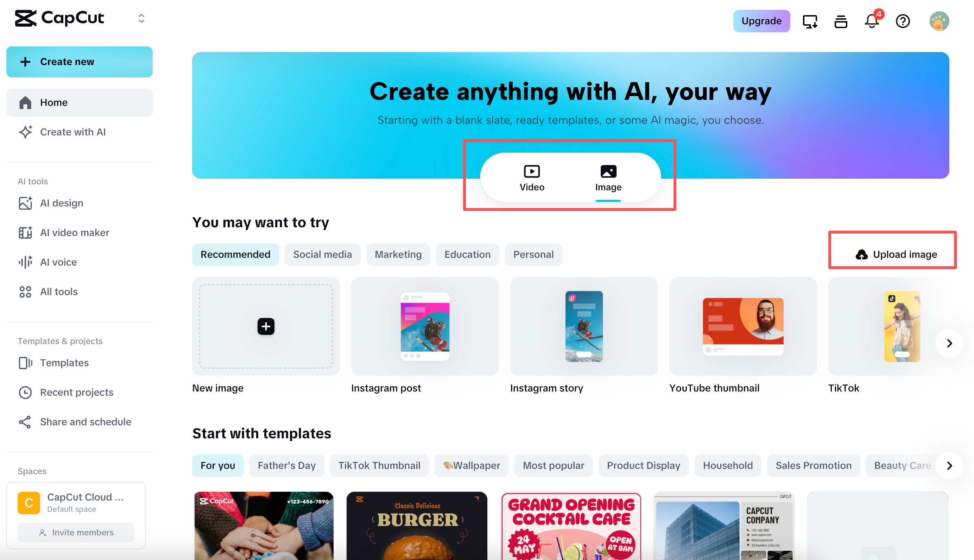
Task: Open AI voice tool
Action: pos(58,262)
